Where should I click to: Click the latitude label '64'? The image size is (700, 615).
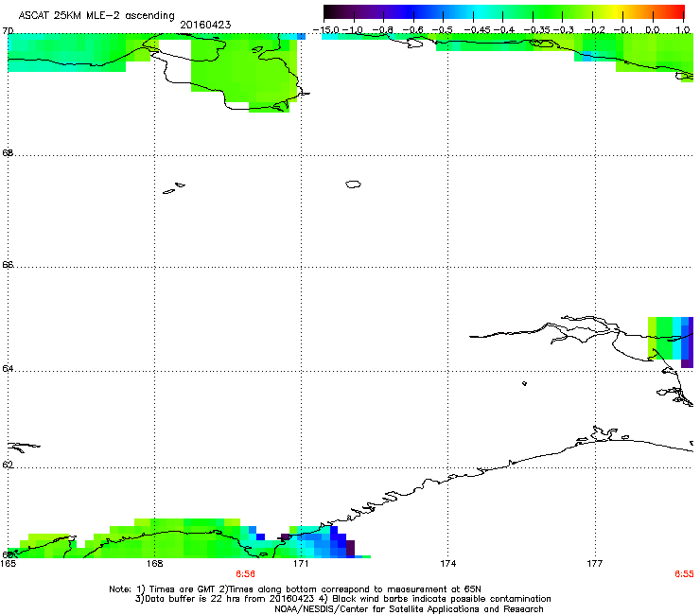coord(8,369)
